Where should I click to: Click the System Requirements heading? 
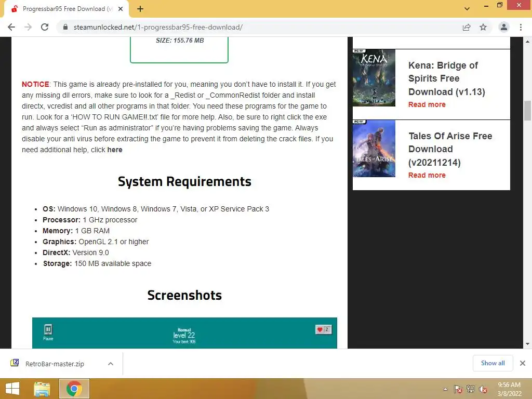(184, 181)
